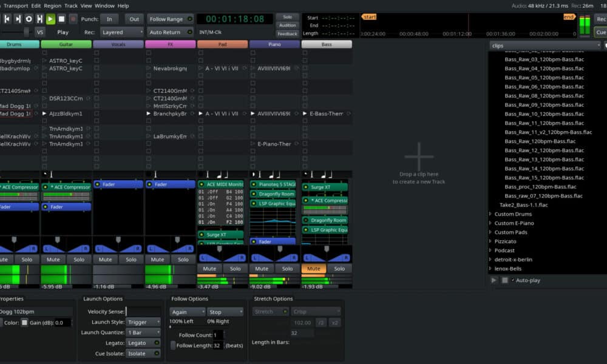Viewport: 607px width, 364px height.
Task: Audition the selected clip with the play icon
Action: coord(493,280)
